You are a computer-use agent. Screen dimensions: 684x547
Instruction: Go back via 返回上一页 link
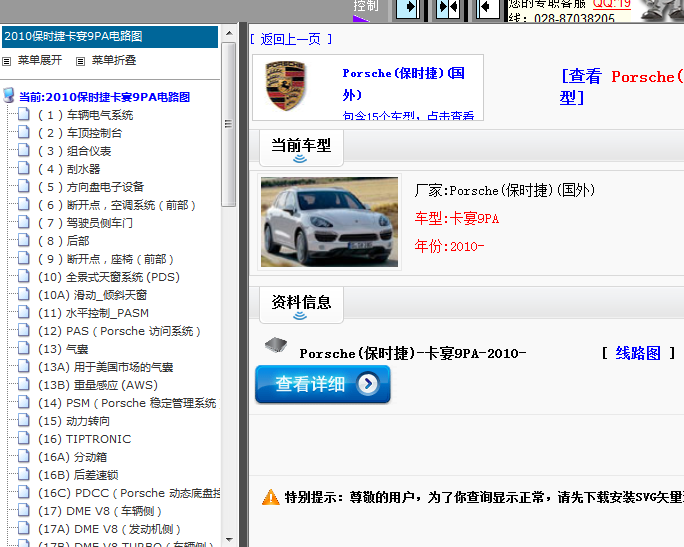click(291, 39)
